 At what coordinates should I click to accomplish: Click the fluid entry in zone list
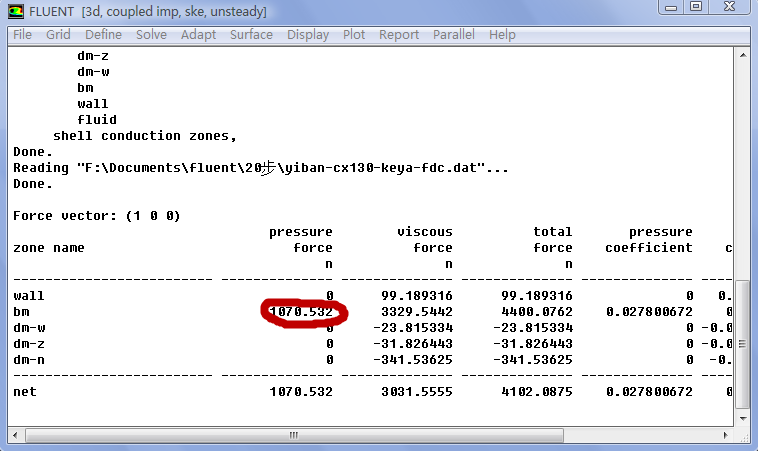pos(97,120)
